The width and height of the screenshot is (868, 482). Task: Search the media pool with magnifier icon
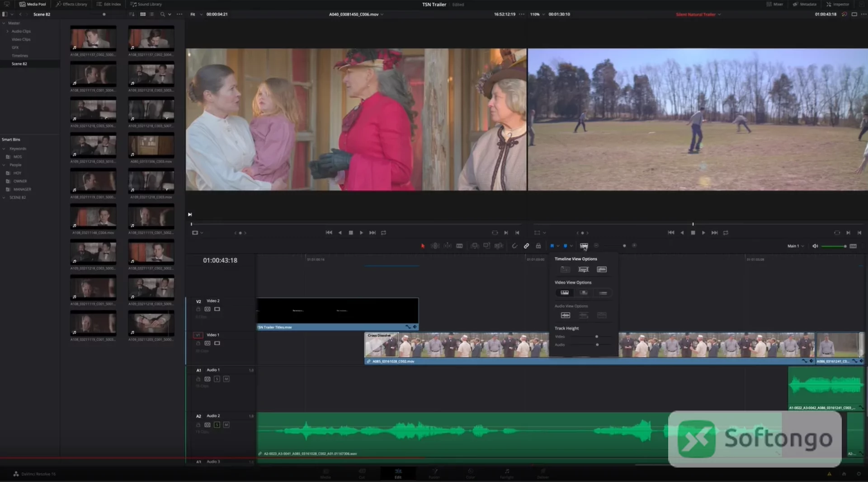coord(162,14)
